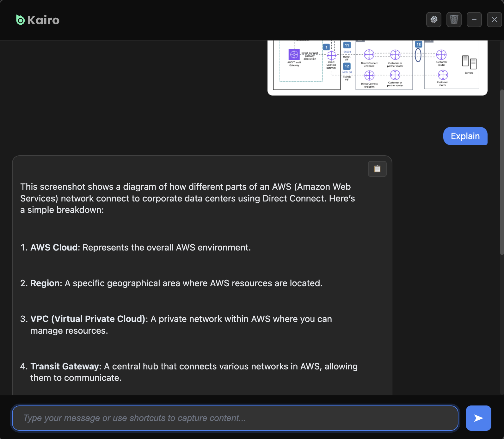
Task: Click the chat scrollbar thumb
Action: (x=502, y=172)
